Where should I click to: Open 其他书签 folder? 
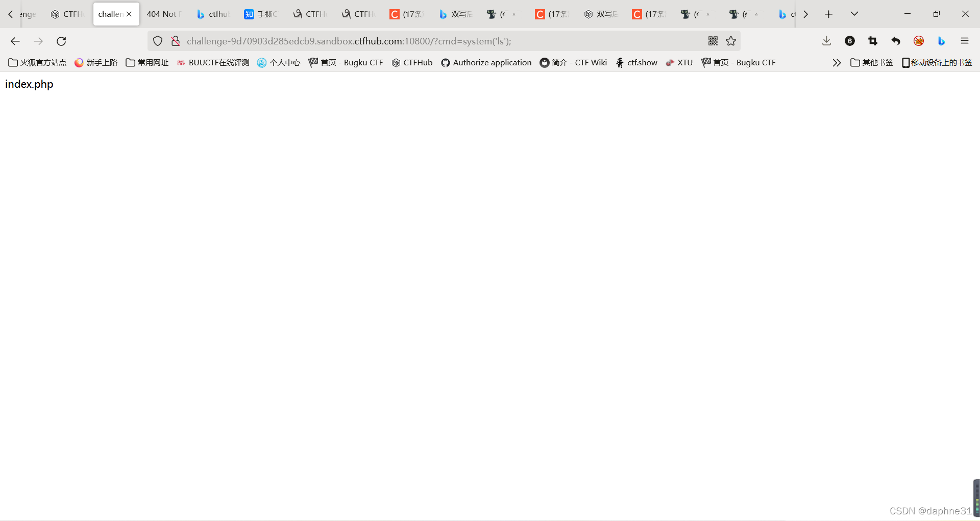click(872, 63)
